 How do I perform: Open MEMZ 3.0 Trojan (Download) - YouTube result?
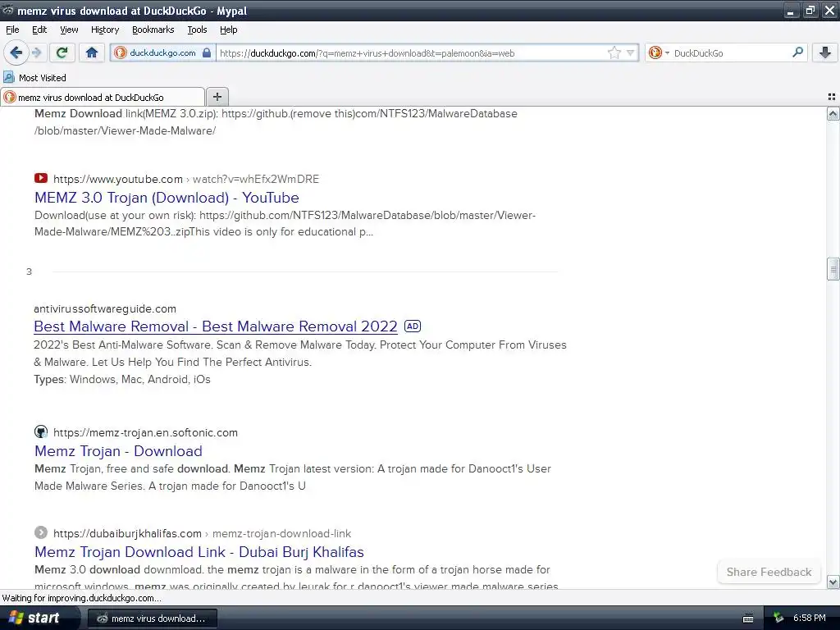pos(167,198)
